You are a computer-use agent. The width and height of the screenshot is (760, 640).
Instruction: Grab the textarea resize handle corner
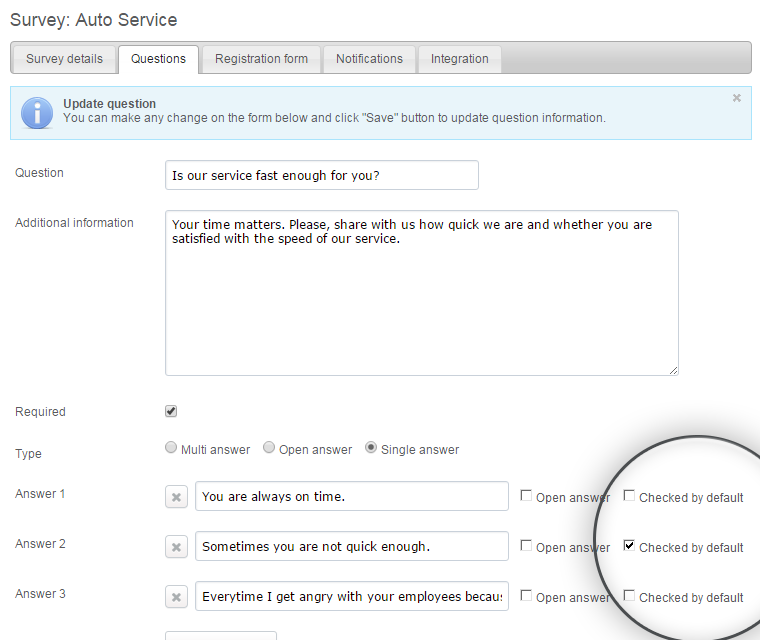point(673,370)
